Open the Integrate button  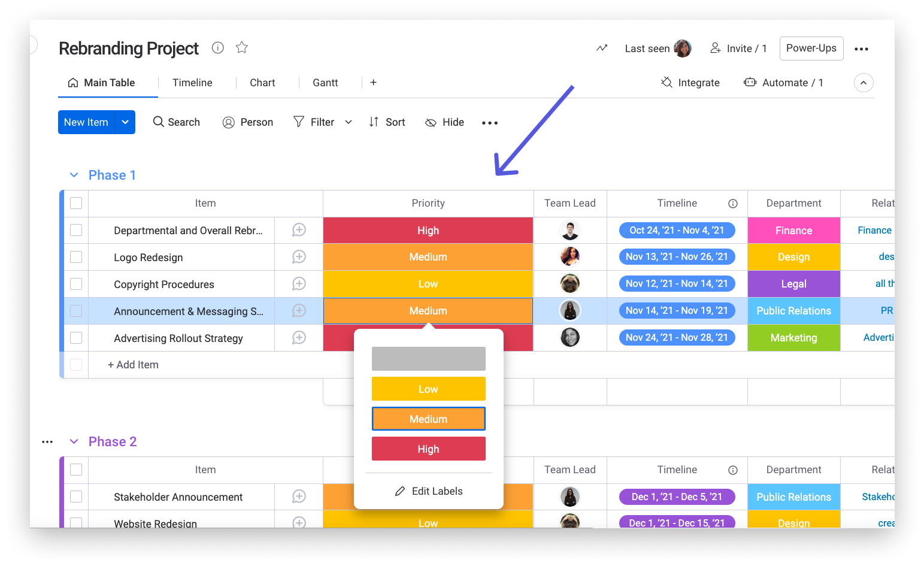[690, 83]
